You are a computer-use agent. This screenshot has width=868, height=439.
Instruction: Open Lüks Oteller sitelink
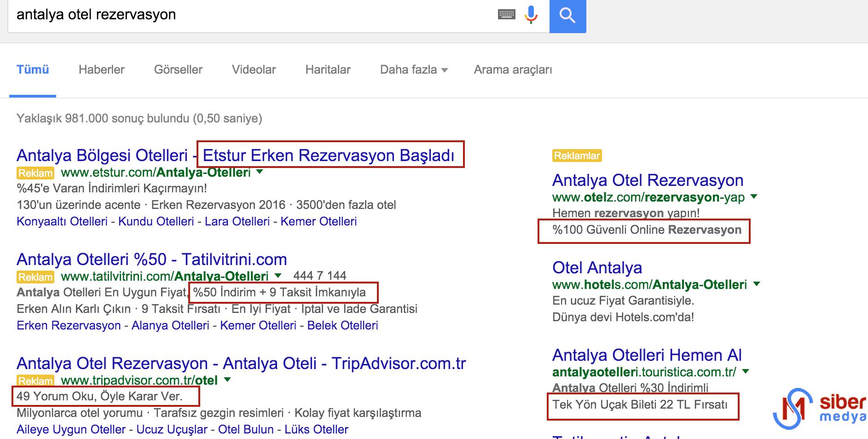316,429
